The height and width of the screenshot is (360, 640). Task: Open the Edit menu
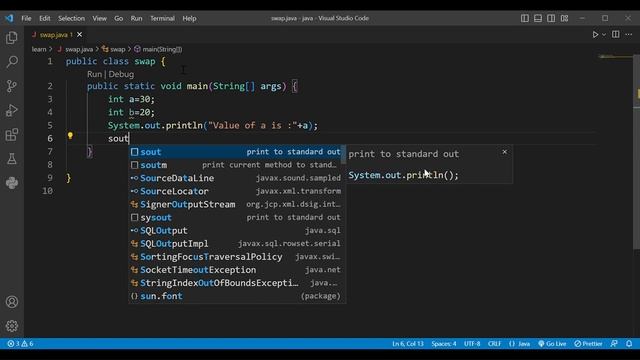coord(44,18)
